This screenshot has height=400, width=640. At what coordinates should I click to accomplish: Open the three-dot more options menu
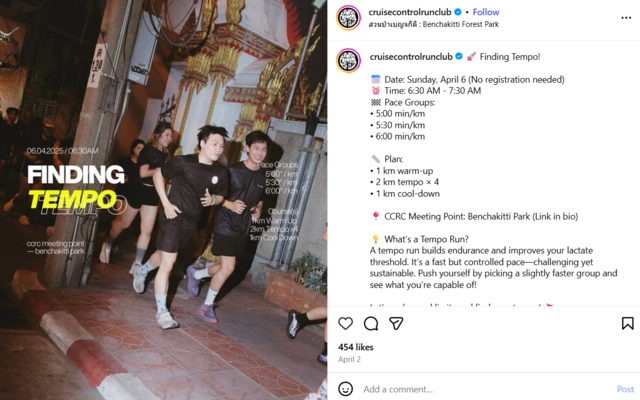pos(626,18)
